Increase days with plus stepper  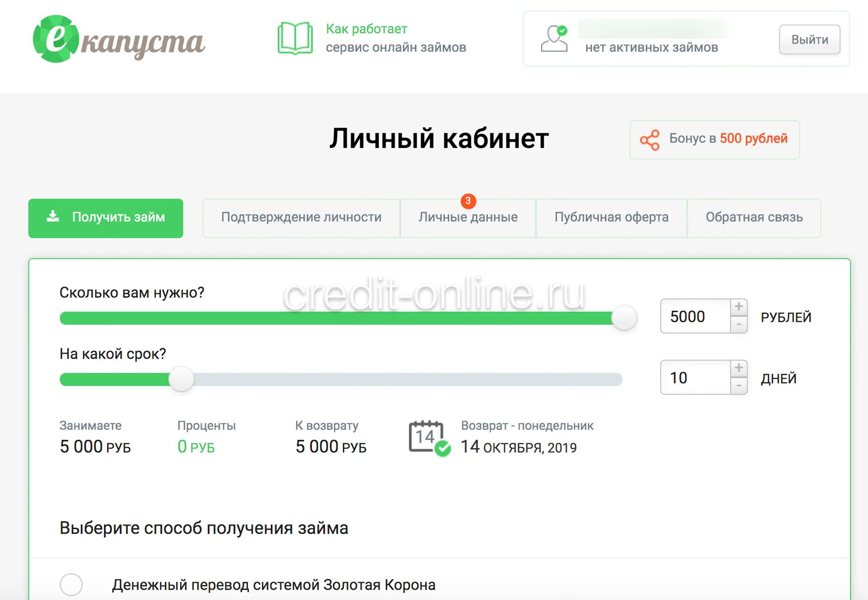click(x=739, y=368)
